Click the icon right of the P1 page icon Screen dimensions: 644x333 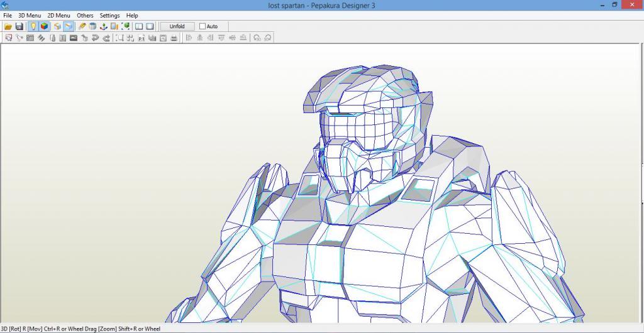[152, 38]
